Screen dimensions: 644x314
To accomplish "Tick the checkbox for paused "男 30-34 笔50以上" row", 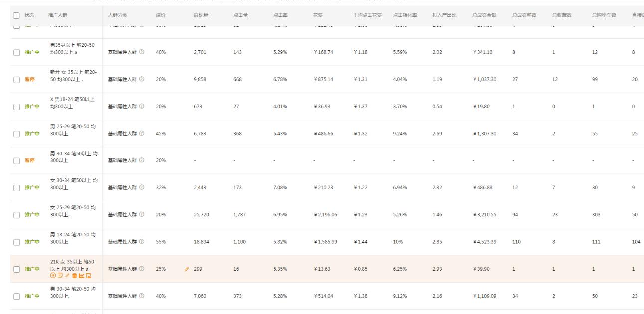I will [x=16, y=161].
